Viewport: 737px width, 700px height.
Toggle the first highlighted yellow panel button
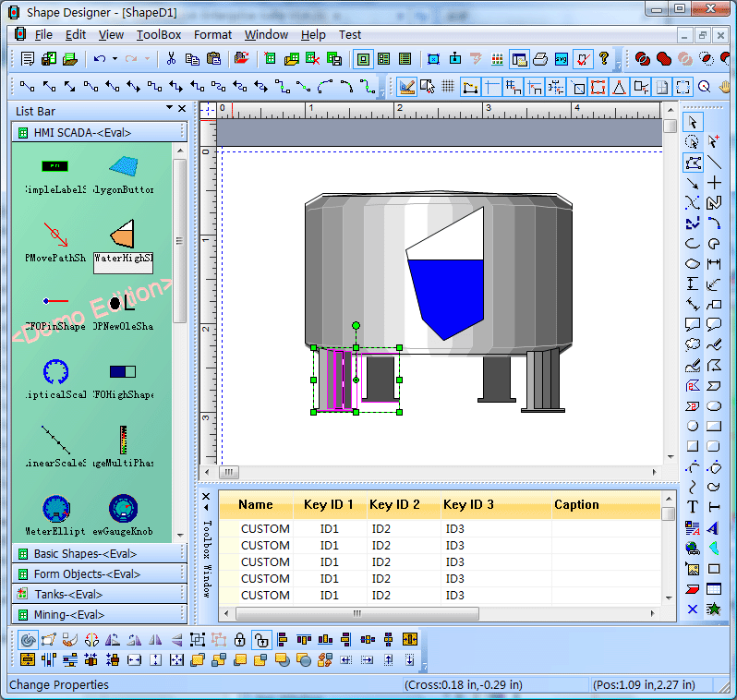pos(363,58)
